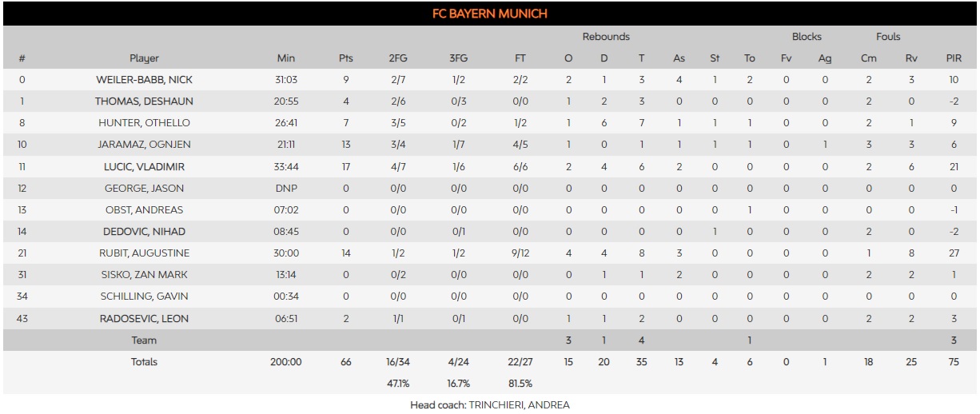
Task: Click HUNTER, OTHELLO player name
Action: click(144, 123)
